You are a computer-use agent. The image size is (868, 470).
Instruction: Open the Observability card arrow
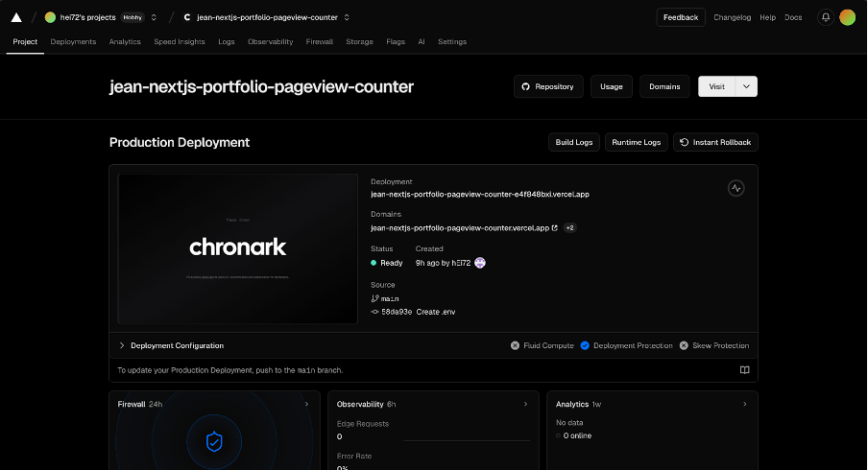point(525,404)
